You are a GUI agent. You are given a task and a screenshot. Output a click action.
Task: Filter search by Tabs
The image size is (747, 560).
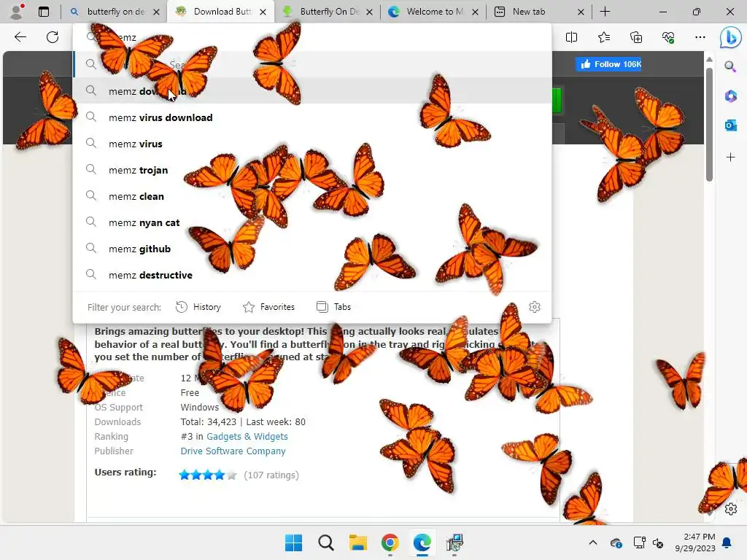tap(333, 307)
